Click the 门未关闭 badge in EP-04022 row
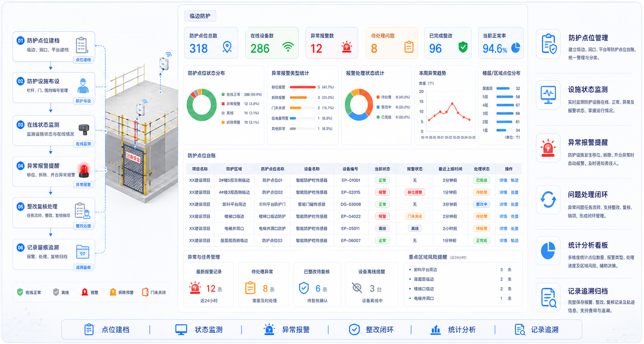The width and height of the screenshot is (644, 344). pos(414,217)
